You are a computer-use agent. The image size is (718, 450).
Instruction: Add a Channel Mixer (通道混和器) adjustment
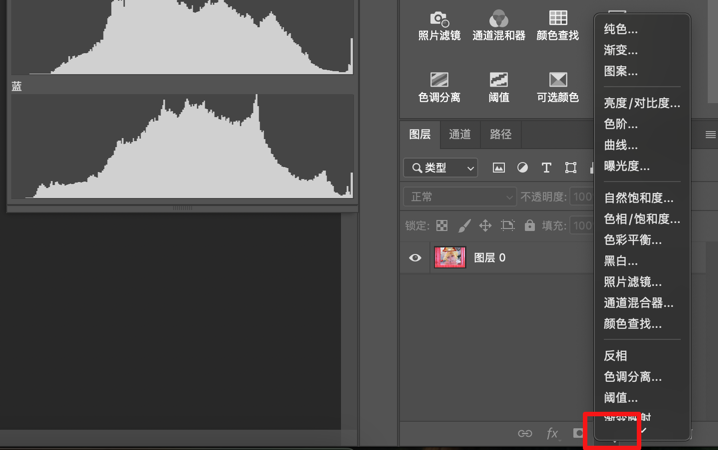498,20
